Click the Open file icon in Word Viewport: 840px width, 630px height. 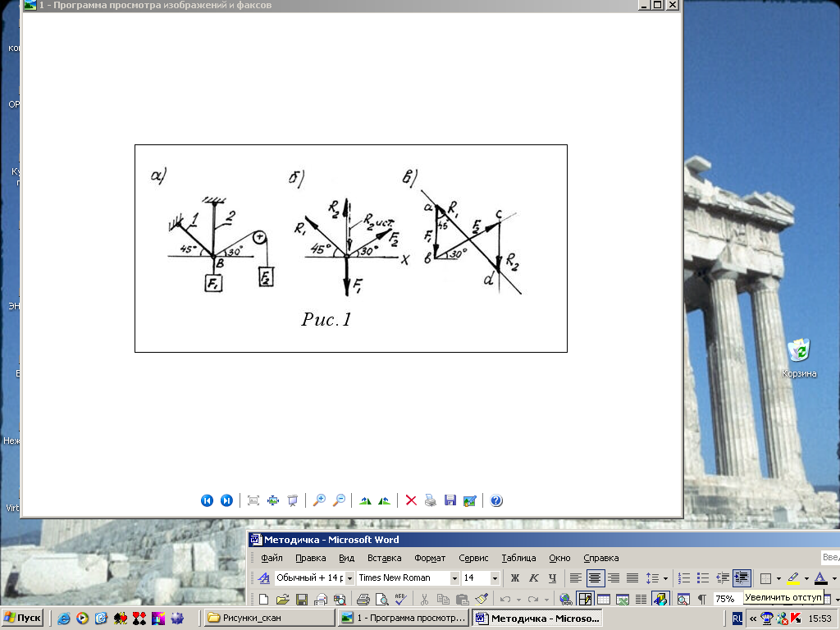pos(282,599)
